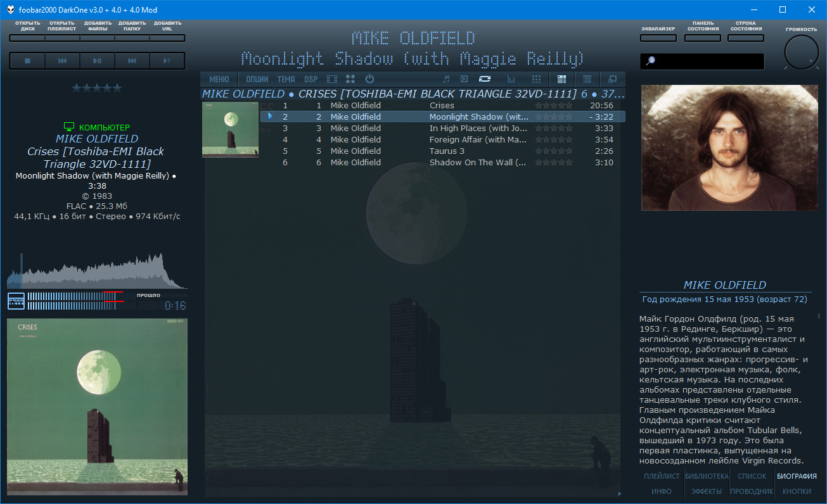Switch to the Биография tab
This screenshot has height=504, width=827.
(x=797, y=476)
